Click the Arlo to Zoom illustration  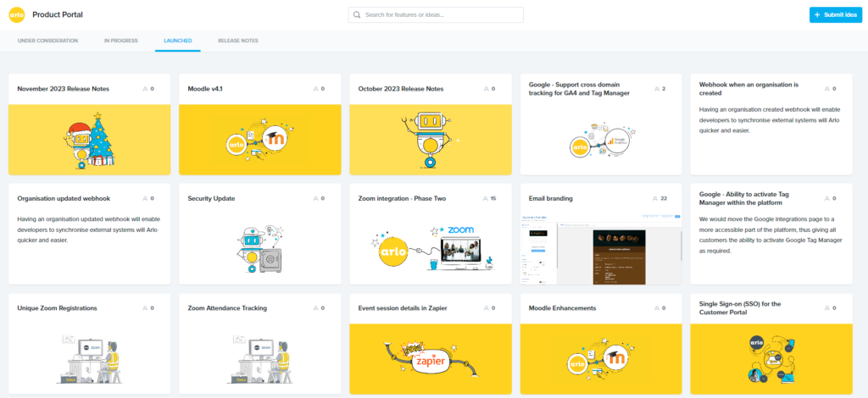pyautogui.click(x=431, y=249)
